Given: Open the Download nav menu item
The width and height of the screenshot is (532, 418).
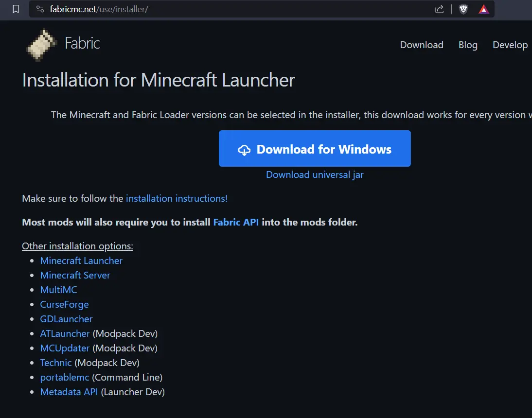Looking at the screenshot, I should click(422, 45).
